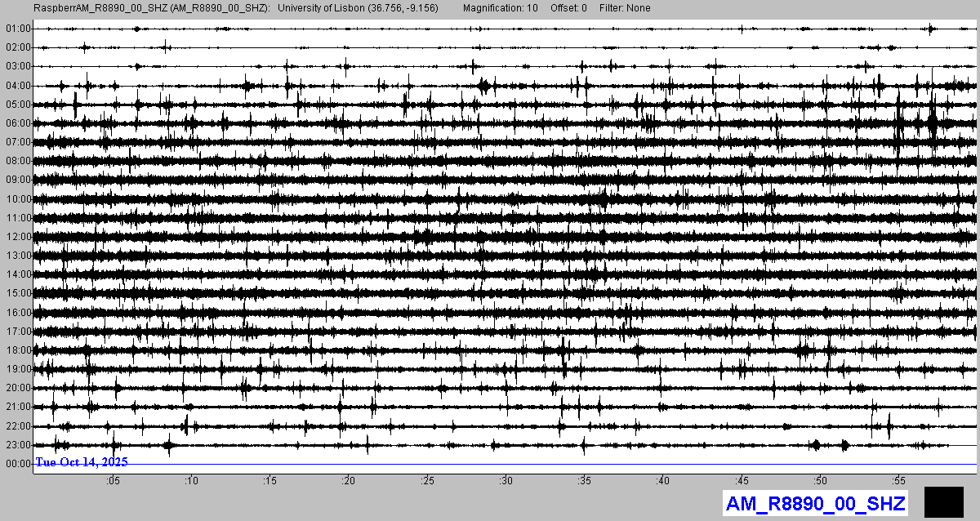Click the :30 minute axis label

(506, 480)
